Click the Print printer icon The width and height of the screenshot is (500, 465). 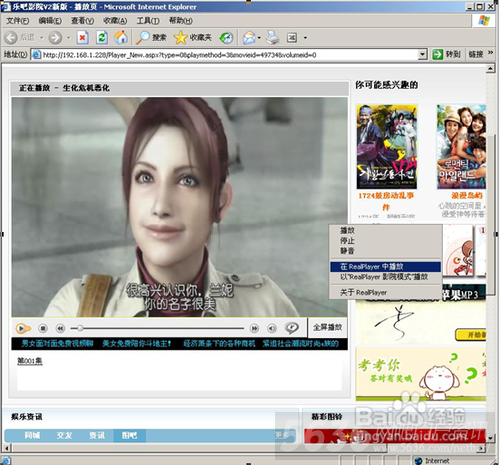point(272,38)
